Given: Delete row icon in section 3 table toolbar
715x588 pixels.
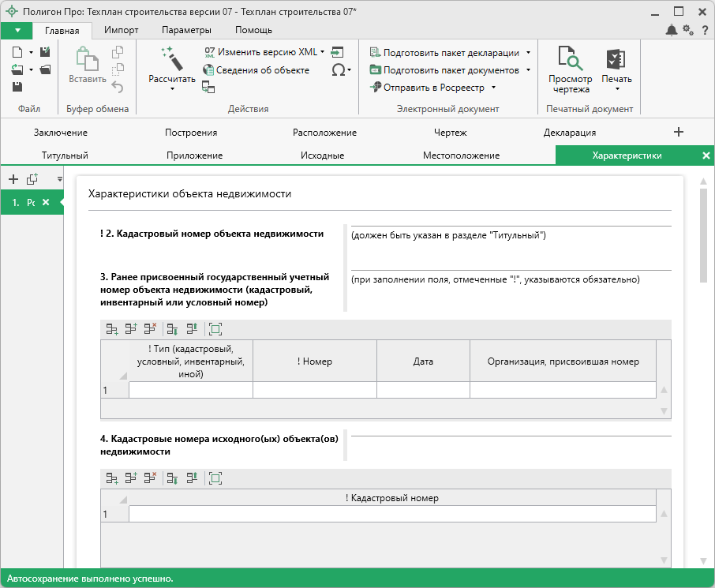Looking at the screenshot, I should 151,329.
